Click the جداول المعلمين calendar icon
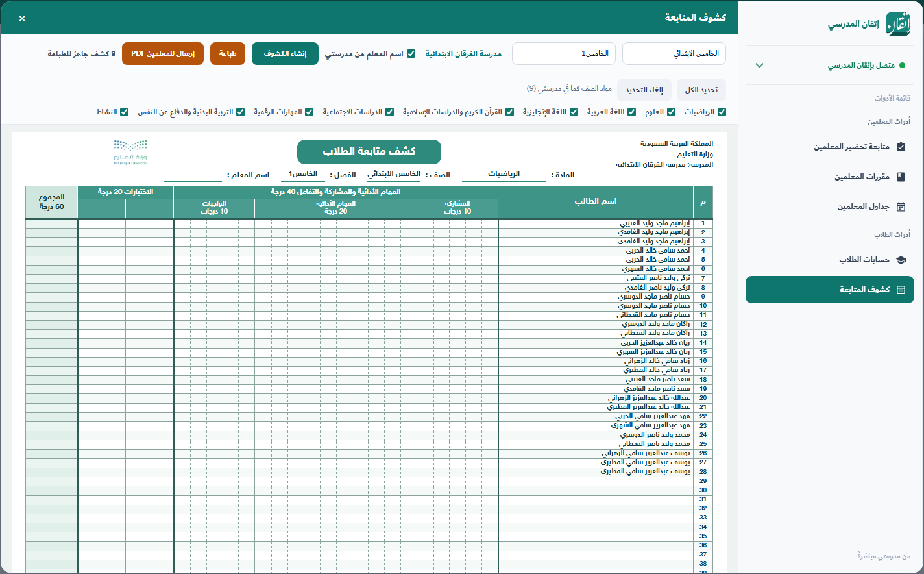Image resolution: width=924 pixels, height=574 pixels. (x=901, y=207)
